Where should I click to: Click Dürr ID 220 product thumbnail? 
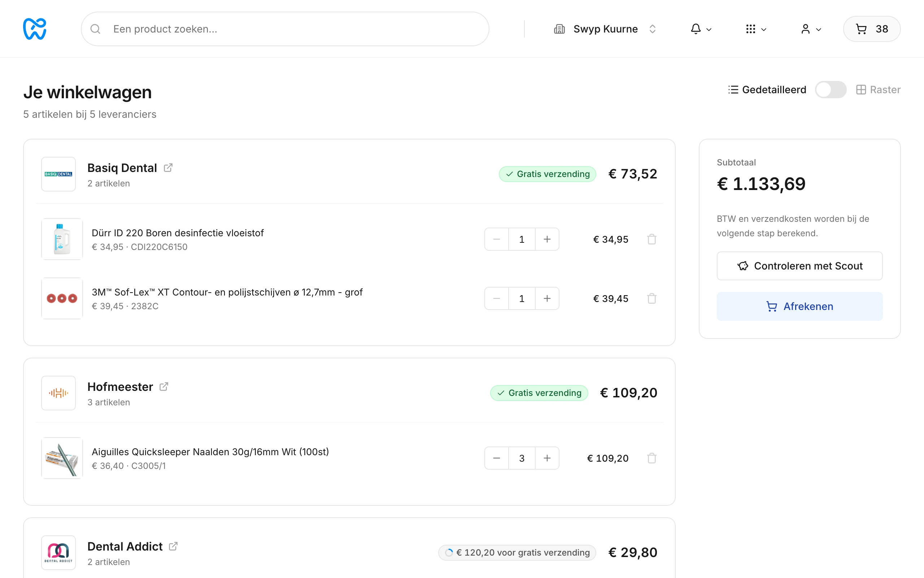click(62, 239)
